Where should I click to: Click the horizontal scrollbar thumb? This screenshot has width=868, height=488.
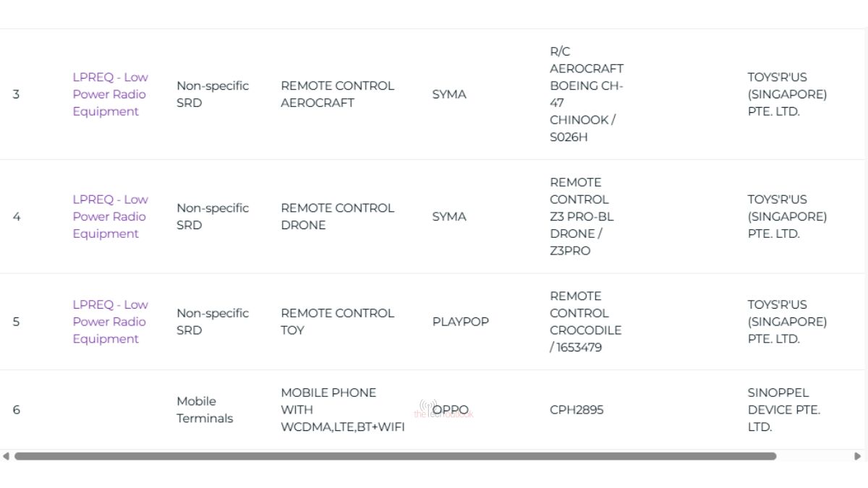pyautogui.click(x=395, y=456)
